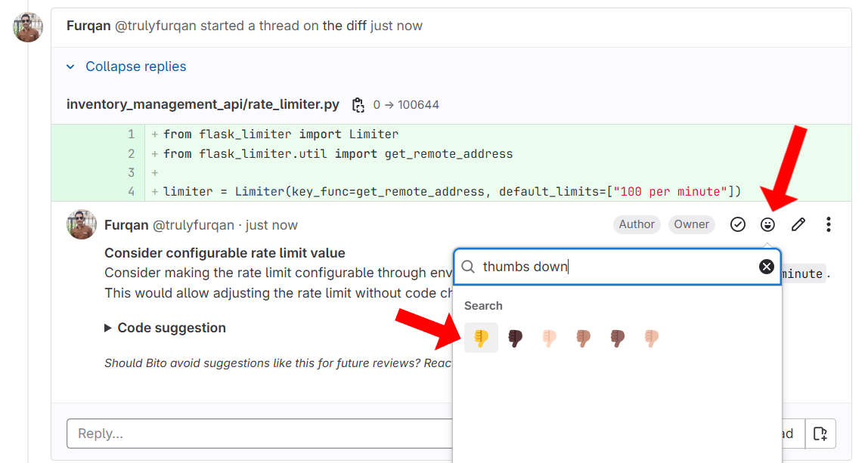Click the add reaction smiley icon
Screen dimensions: 868x463
click(767, 224)
